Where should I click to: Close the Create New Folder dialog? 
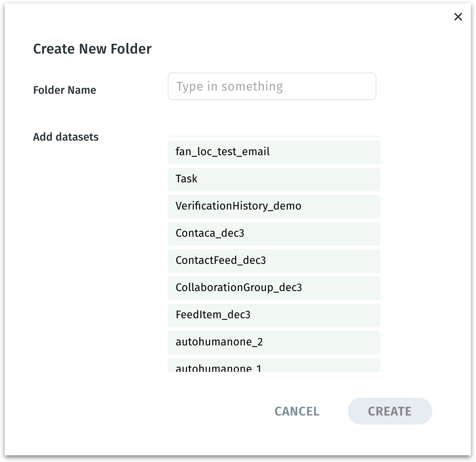pyautogui.click(x=458, y=17)
